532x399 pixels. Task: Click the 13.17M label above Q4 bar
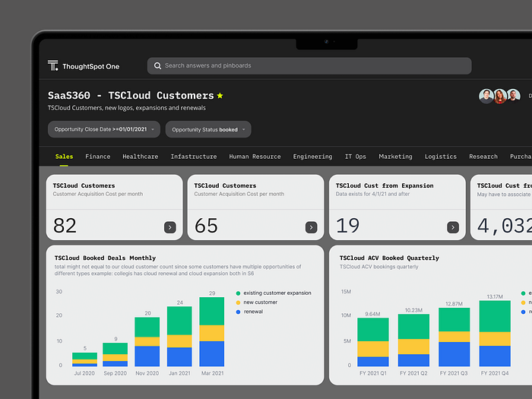click(495, 296)
